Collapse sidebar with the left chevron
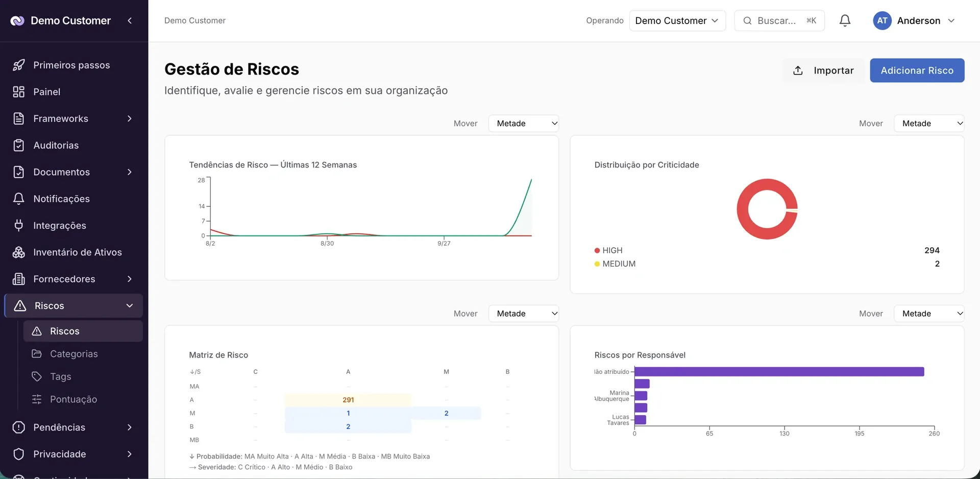980x479 pixels. click(130, 20)
